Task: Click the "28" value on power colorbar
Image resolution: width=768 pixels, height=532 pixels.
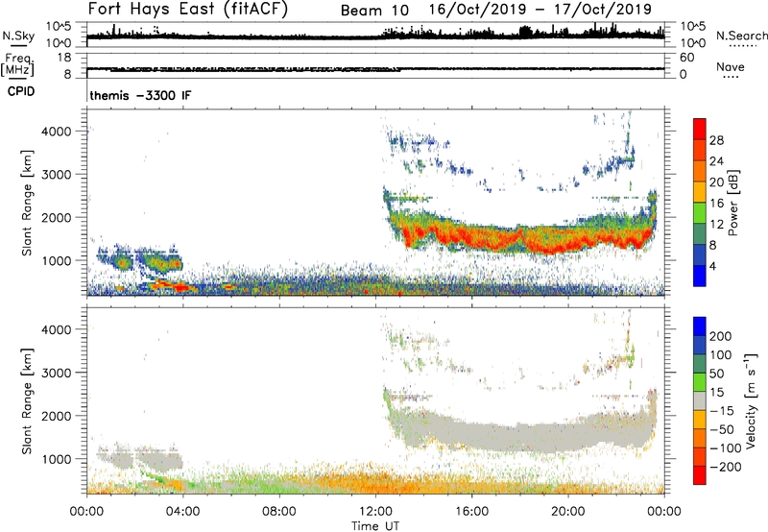Action: (x=716, y=140)
